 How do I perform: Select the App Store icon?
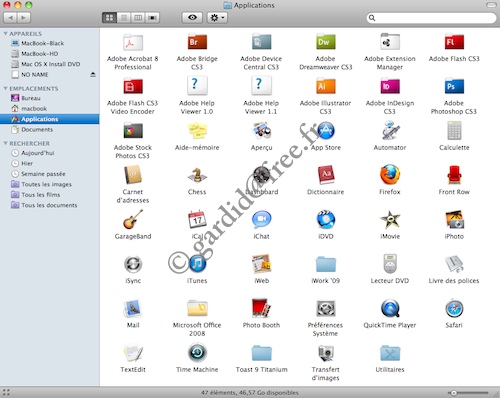pos(326,131)
